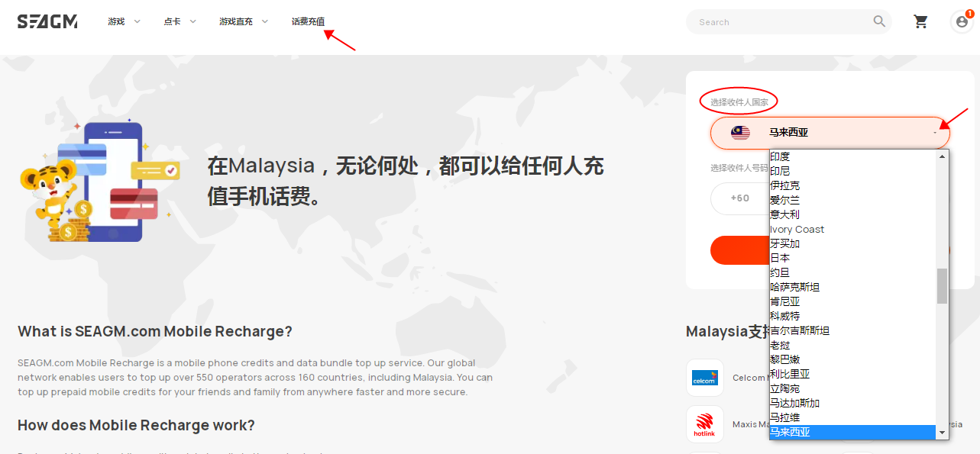Viewport: 980px width, 454px height.
Task: Select 伊拉克 from the country list
Action: pyautogui.click(x=852, y=185)
